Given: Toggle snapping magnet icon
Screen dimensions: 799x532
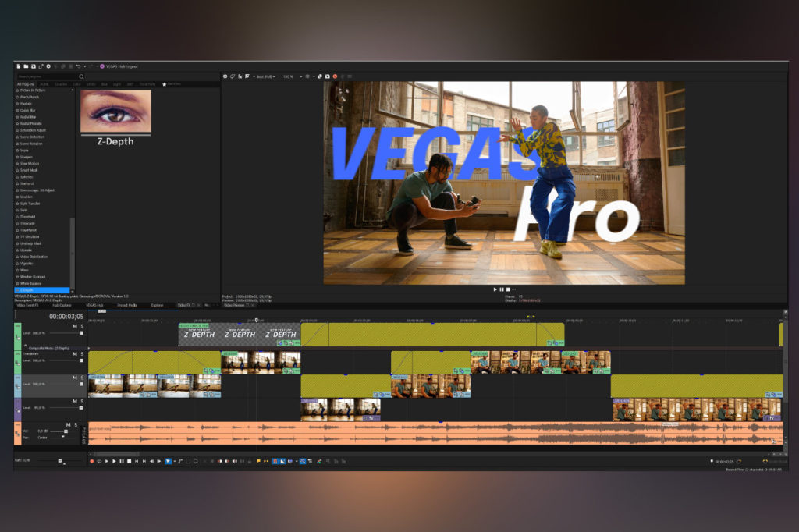Looking at the screenshot, I should tap(275, 461).
